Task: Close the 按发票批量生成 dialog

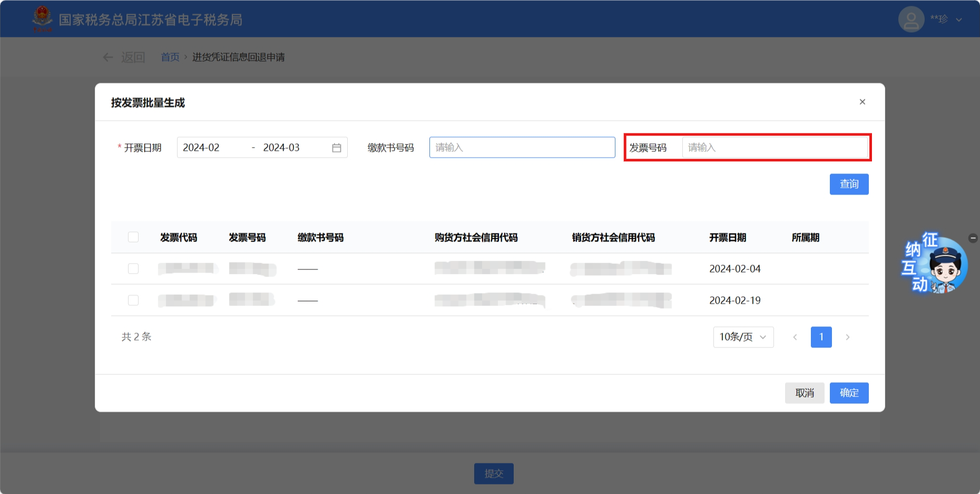Action: point(862,102)
